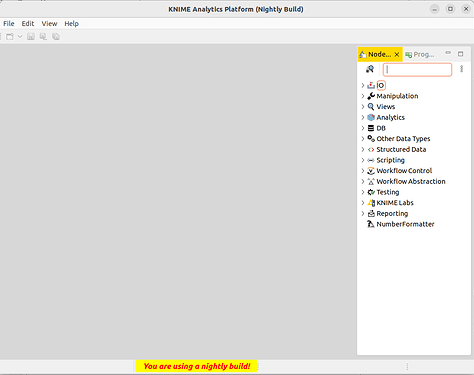
Task: Open the Help menu
Action: pyautogui.click(x=71, y=24)
